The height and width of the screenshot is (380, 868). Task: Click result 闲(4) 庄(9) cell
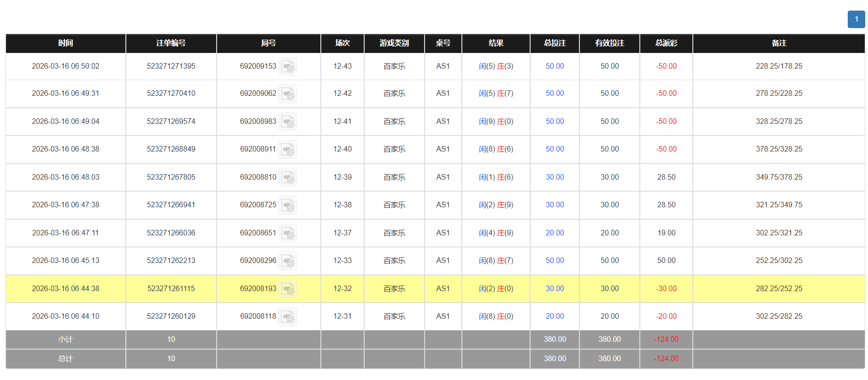point(496,233)
